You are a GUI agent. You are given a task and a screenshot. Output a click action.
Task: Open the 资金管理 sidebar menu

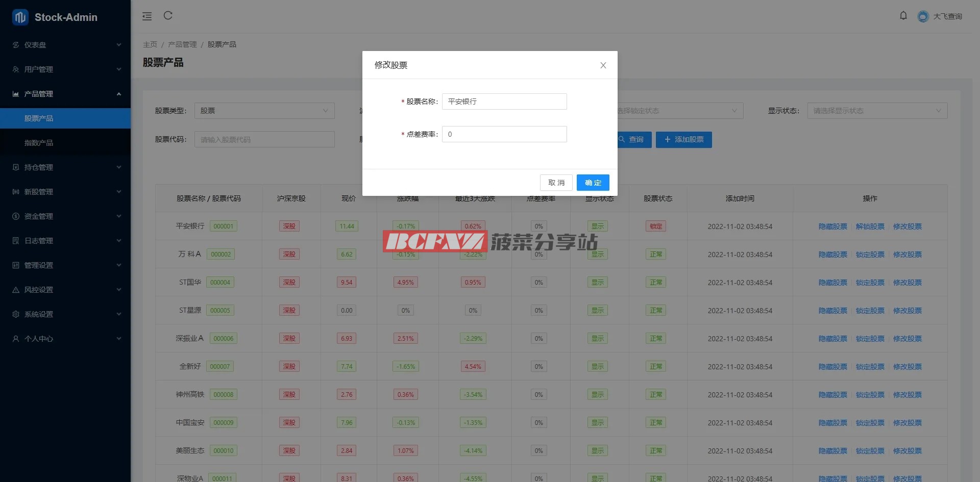[x=65, y=216]
